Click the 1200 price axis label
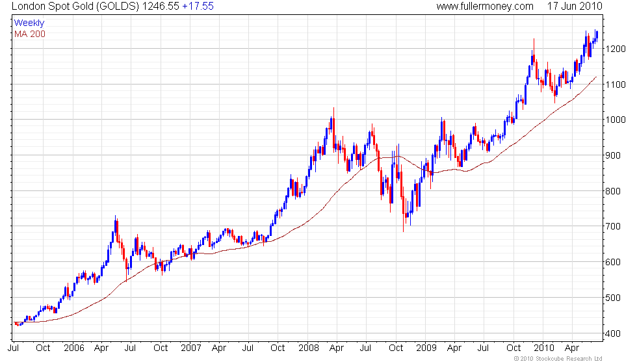Image resolution: width=637 pixels, height=364 pixels. click(x=616, y=49)
